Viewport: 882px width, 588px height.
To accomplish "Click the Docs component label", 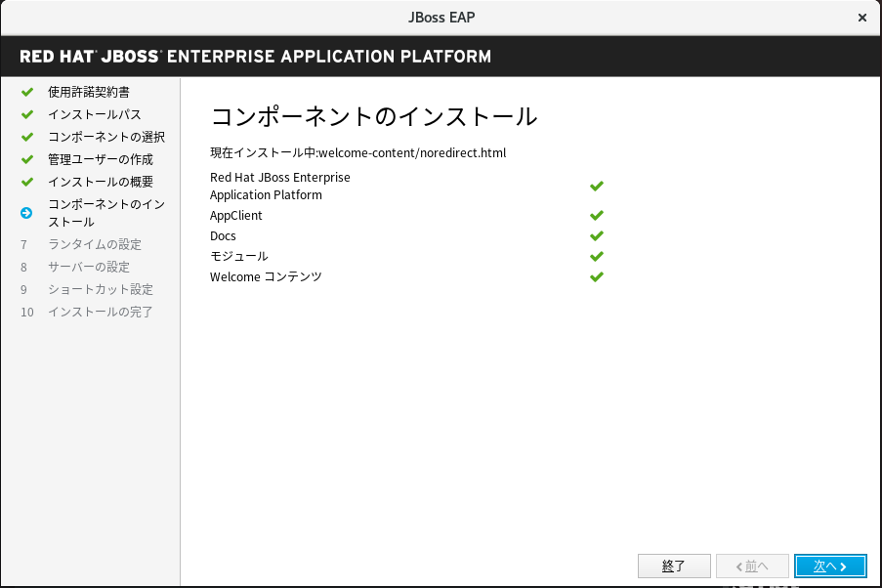I will [223, 235].
